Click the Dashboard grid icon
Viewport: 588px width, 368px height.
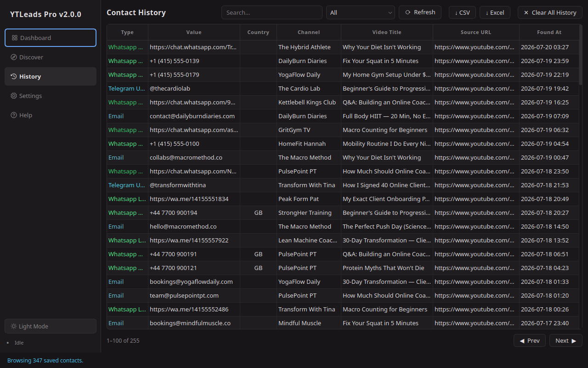coord(15,38)
